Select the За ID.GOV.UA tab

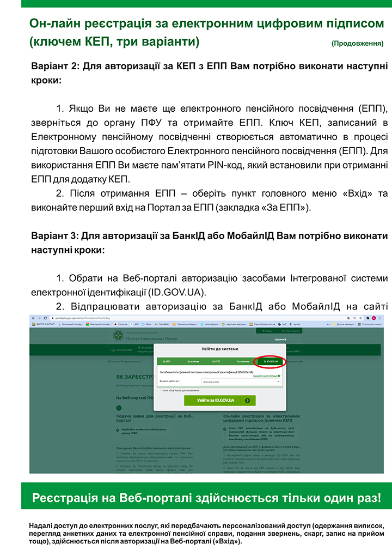pyautogui.click(x=271, y=361)
